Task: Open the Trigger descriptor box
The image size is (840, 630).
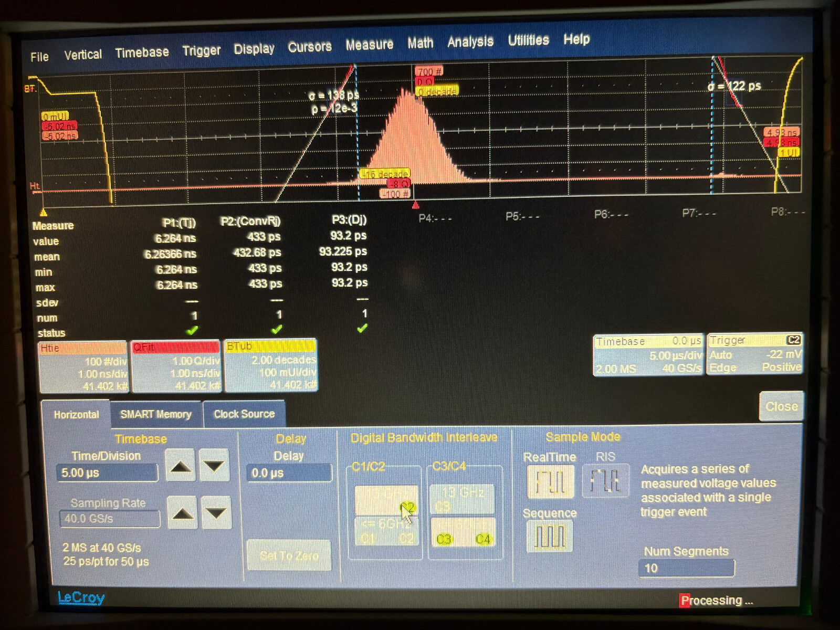Action: 755,354
